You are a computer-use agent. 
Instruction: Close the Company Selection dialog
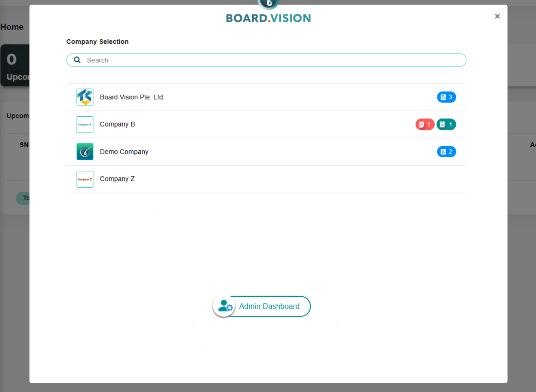point(497,16)
